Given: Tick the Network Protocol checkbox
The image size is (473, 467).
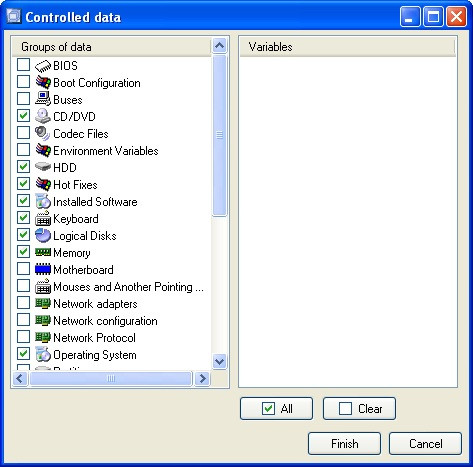Looking at the screenshot, I should coord(23,337).
